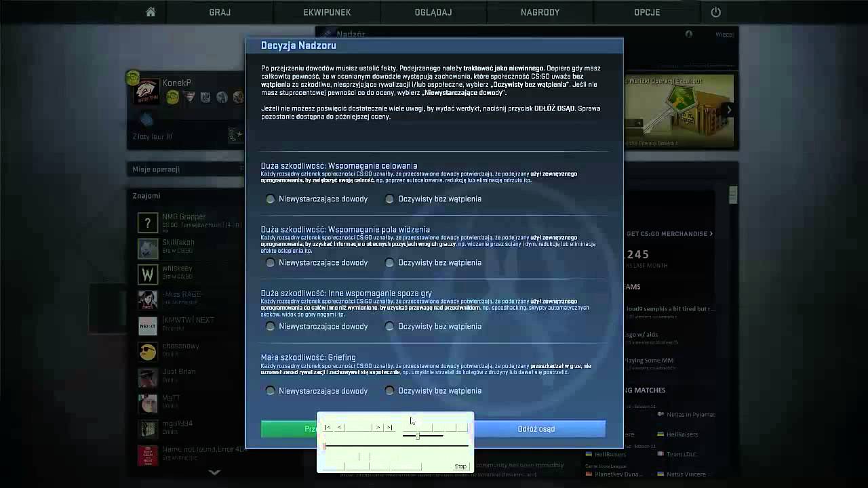This screenshot has height=488, width=868.
Task: Click the Więcej link
Action: [724, 35]
